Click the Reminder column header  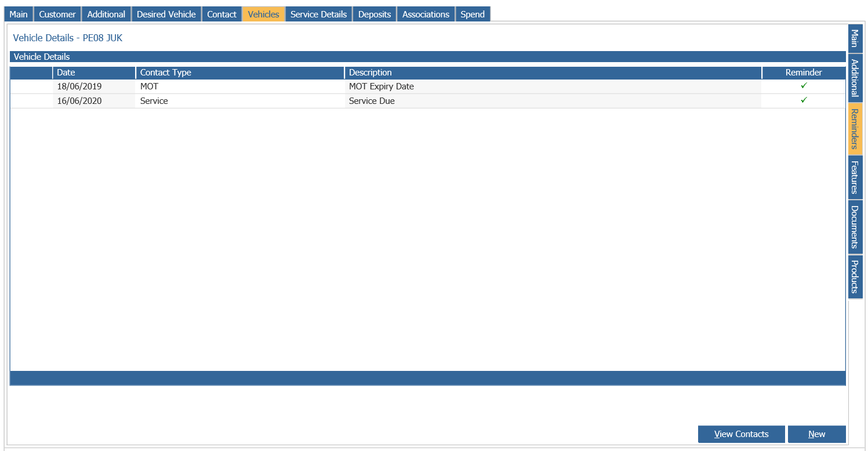[x=804, y=73]
